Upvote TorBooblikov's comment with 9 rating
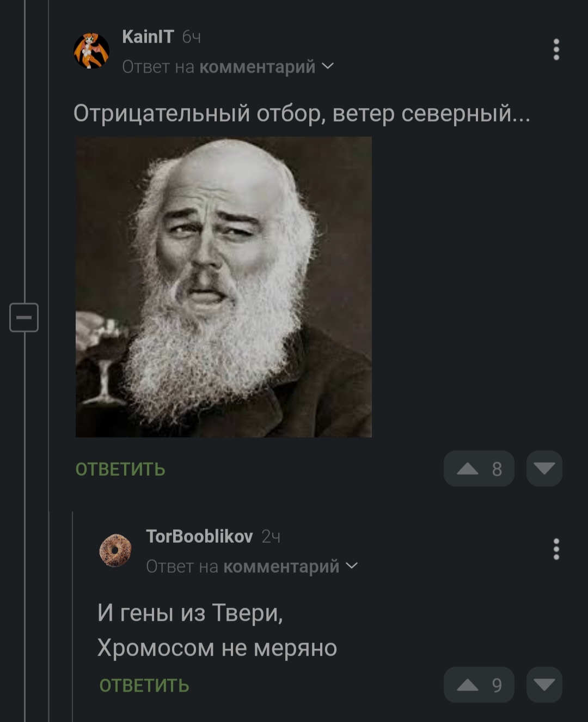 tap(479, 685)
